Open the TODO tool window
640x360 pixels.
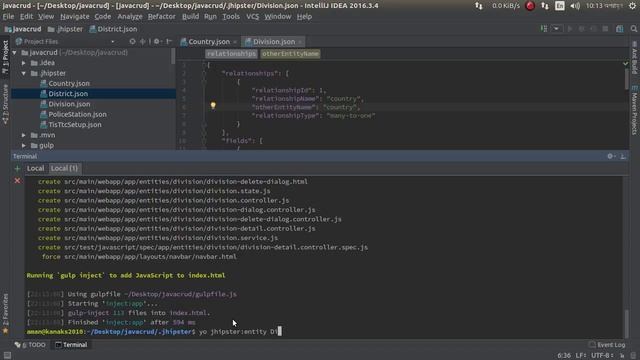tap(30, 345)
